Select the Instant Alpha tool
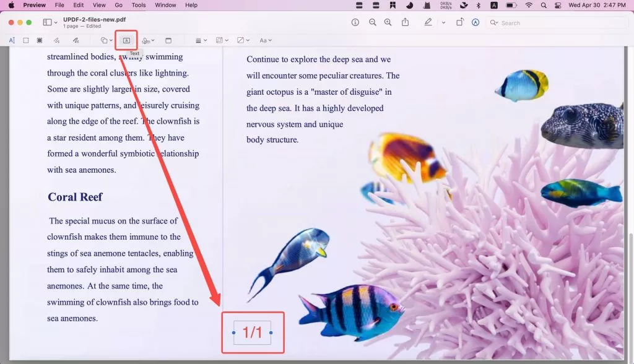 tap(40, 40)
